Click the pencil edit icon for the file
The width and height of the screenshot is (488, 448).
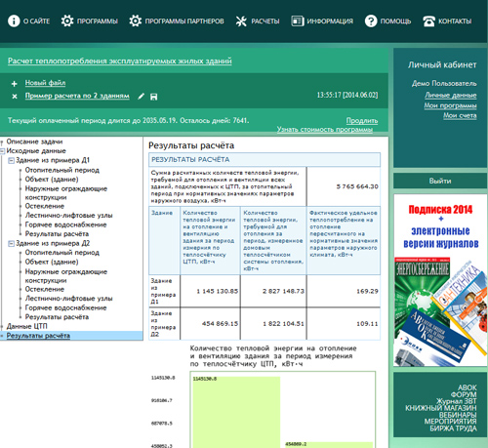click(141, 97)
